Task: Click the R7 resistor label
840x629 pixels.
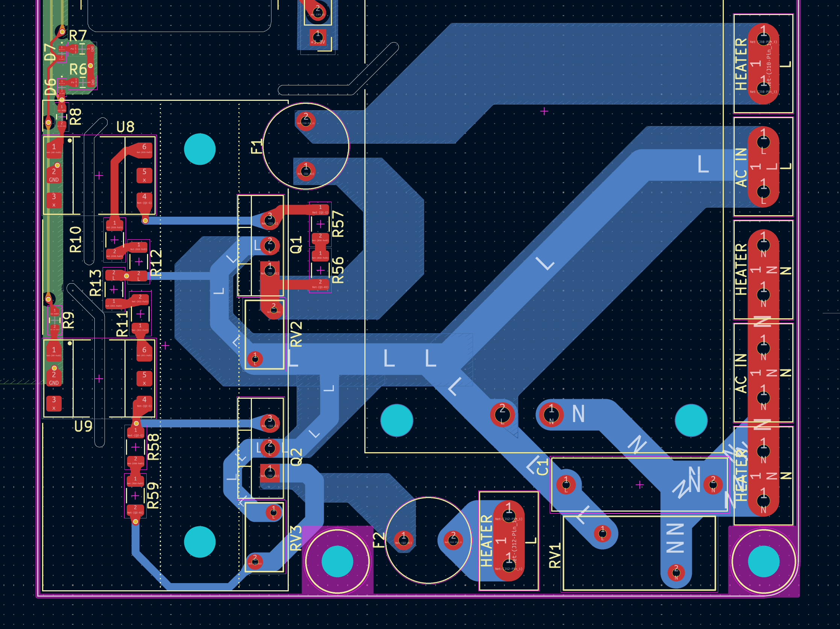Action: click(78, 36)
